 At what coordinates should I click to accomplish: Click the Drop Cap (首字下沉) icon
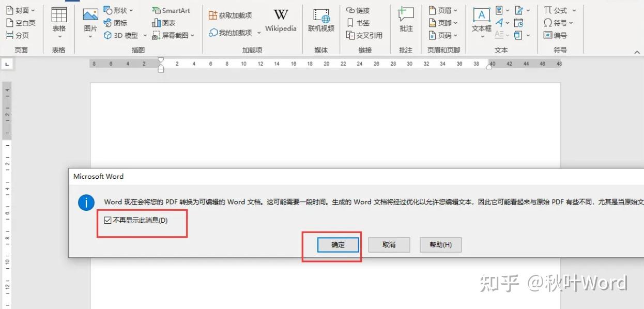tap(499, 35)
